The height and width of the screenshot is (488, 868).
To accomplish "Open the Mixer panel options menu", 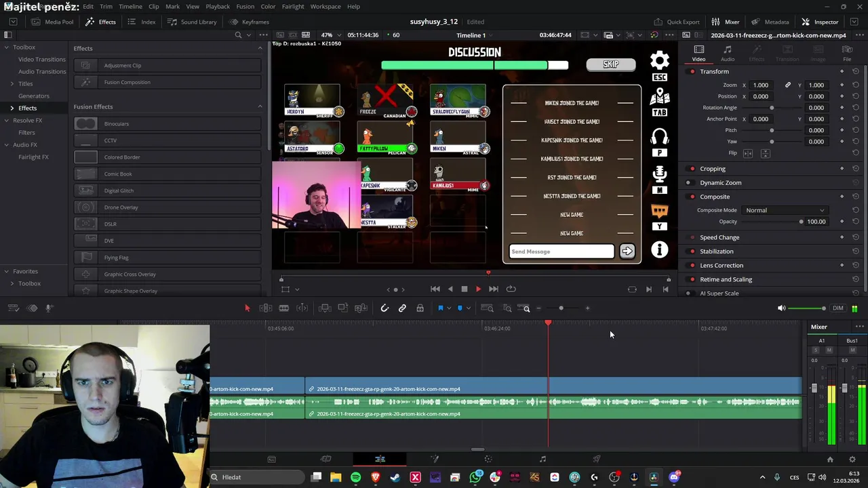I will pyautogui.click(x=859, y=327).
